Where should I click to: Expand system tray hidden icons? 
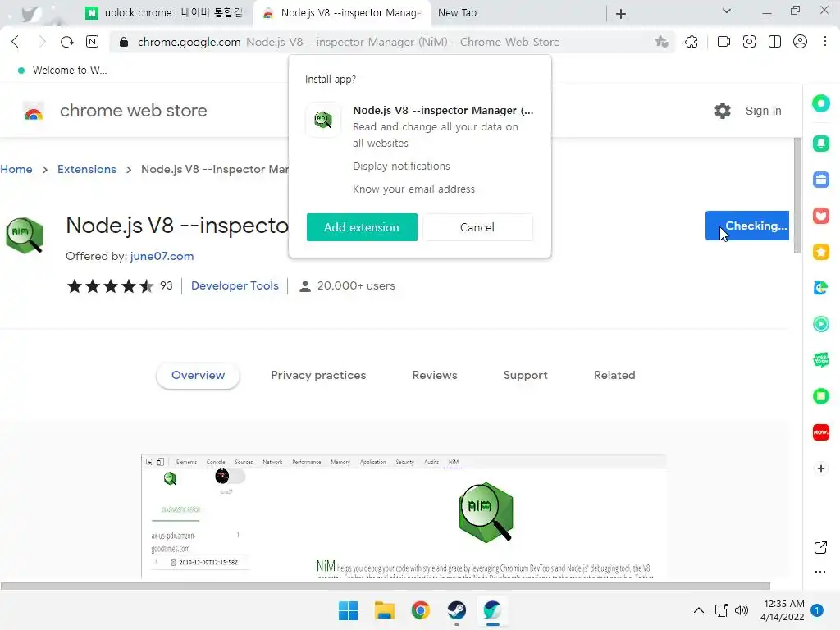coord(699,610)
